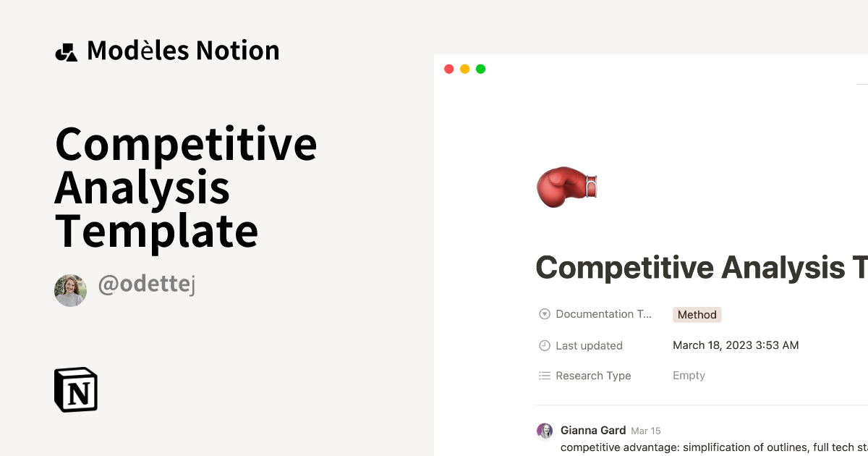The image size is (868, 456).
Task: Click Gianna Gard's profile avatar
Action: (545, 430)
